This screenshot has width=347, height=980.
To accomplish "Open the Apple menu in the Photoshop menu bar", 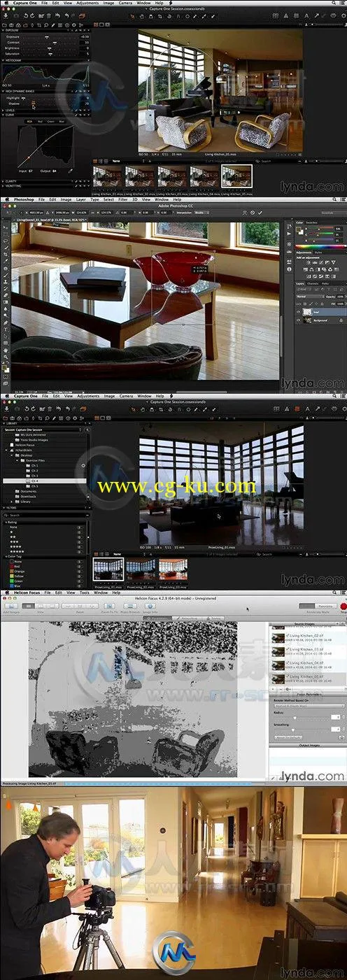I will coord(6,199).
